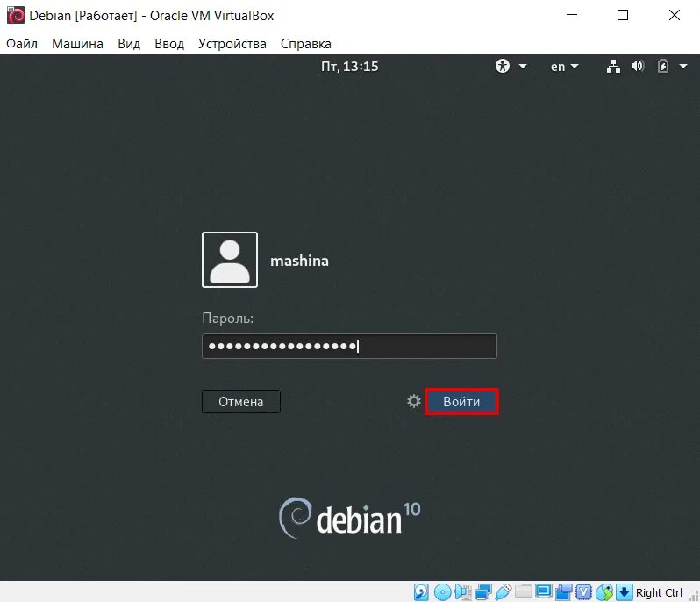Click the mashina user avatar
The height and width of the screenshot is (602, 700).
(230, 260)
